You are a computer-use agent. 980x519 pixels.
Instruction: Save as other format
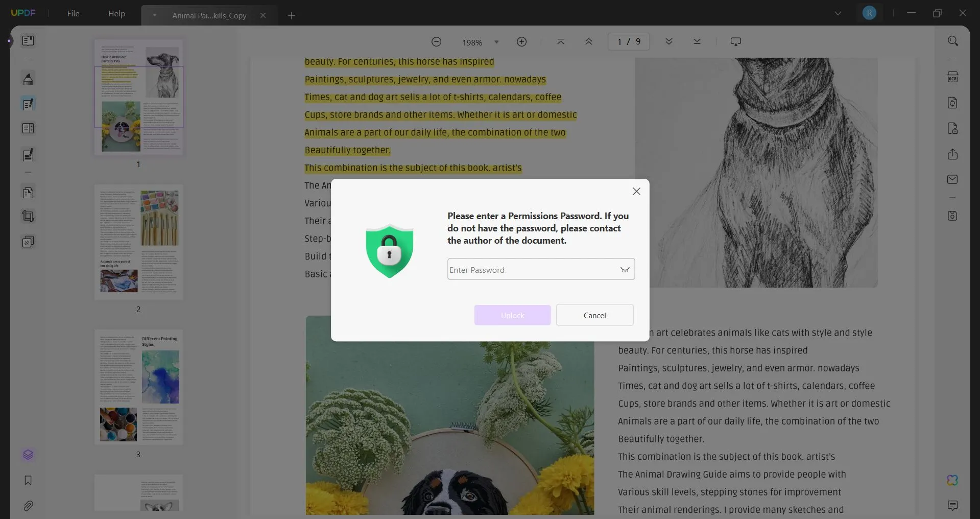click(x=952, y=216)
